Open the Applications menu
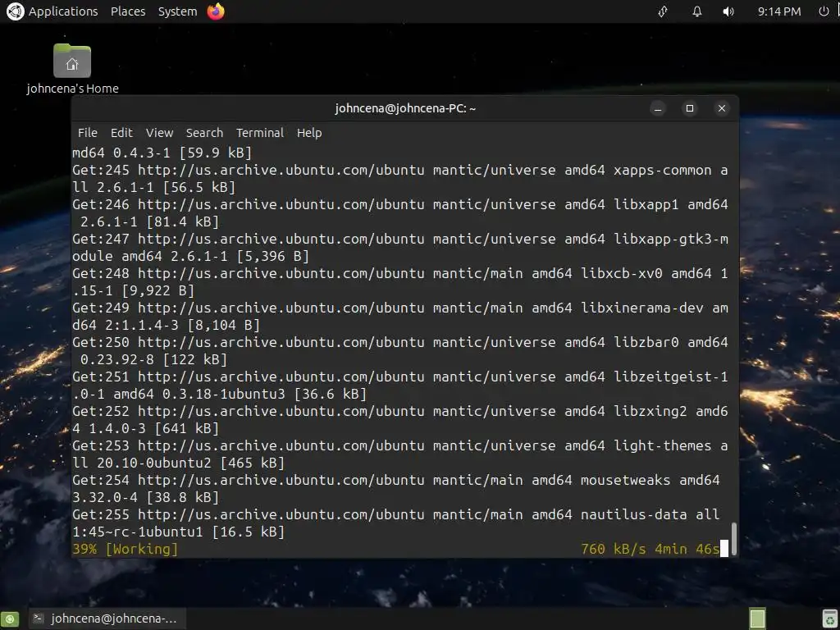The width and height of the screenshot is (840, 630). coord(63,11)
